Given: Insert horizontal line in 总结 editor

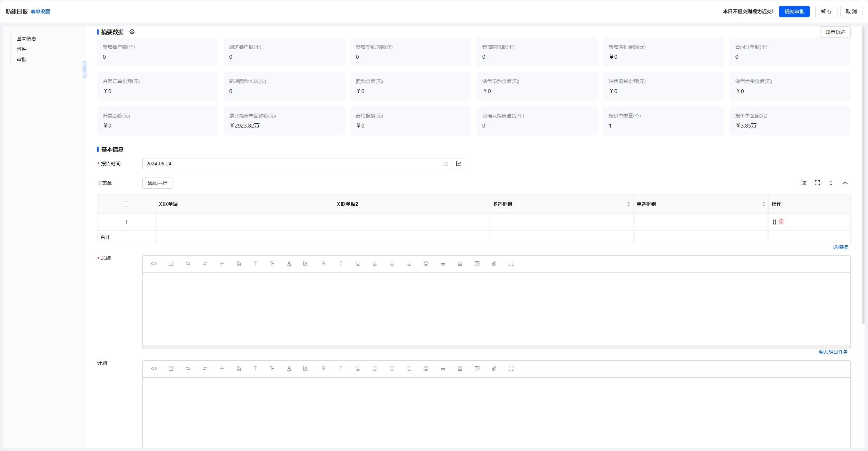Looking at the screenshot, I should [443, 264].
